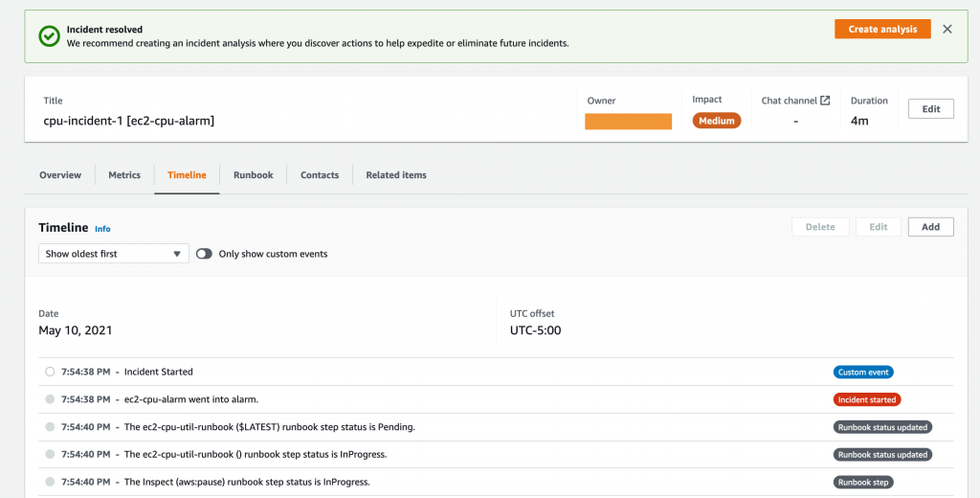Open the Chat channel external link icon

(825, 101)
